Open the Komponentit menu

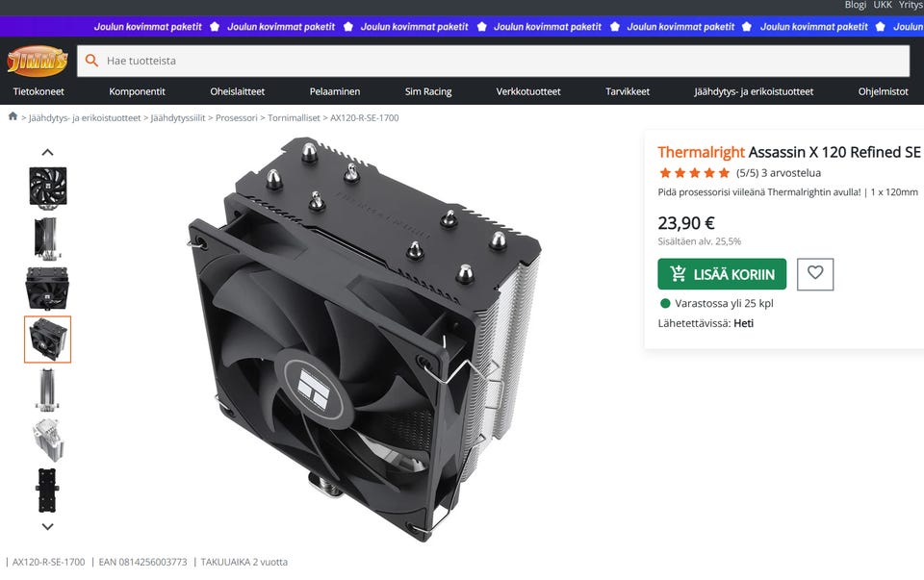pos(137,91)
